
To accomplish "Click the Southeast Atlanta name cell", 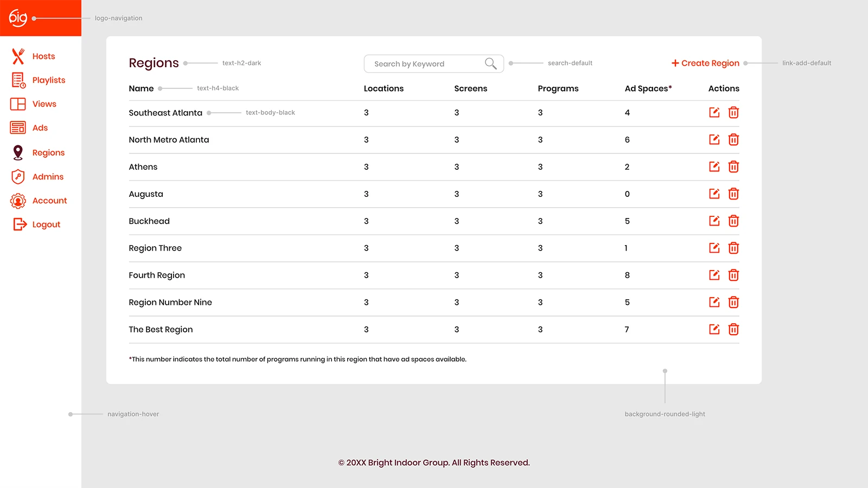I will pos(165,113).
